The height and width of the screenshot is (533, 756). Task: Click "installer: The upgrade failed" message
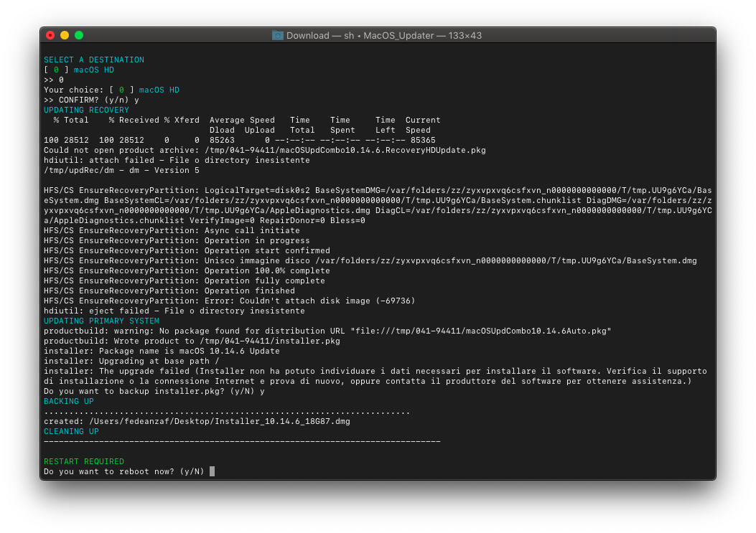point(375,377)
